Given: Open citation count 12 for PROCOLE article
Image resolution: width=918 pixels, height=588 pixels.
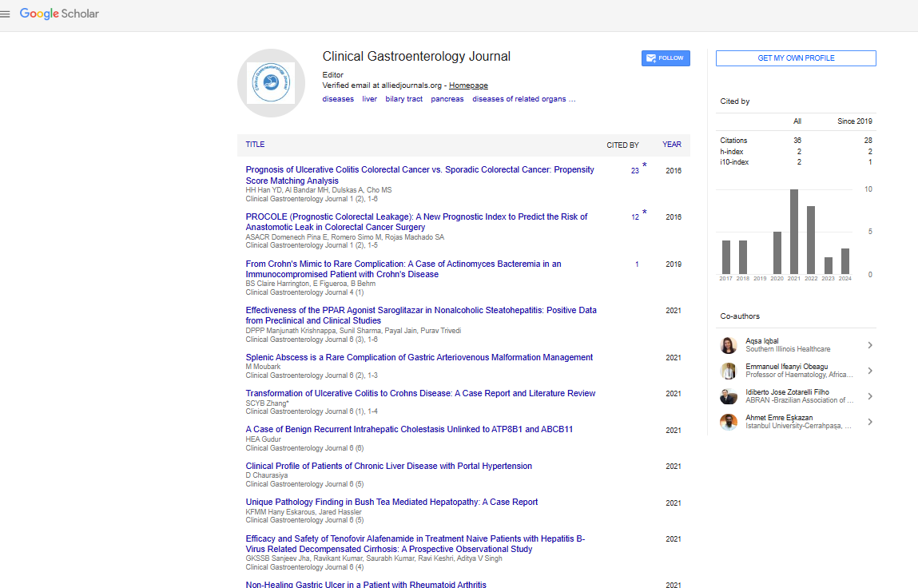Looking at the screenshot, I should [634, 217].
